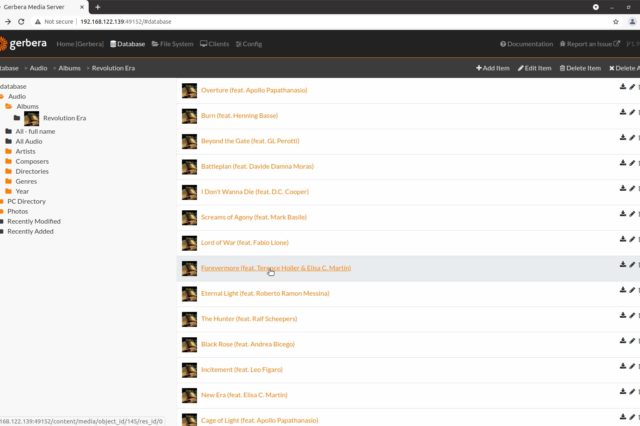
Task: Edit Beyond the Gate entry
Action: coord(632,137)
